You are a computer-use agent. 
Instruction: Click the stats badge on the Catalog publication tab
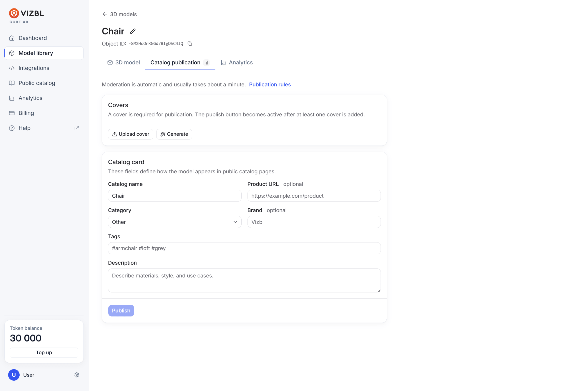pos(206,63)
